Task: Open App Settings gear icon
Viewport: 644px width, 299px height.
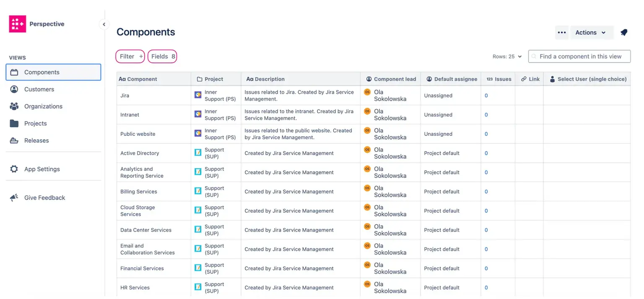Action: click(14, 169)
